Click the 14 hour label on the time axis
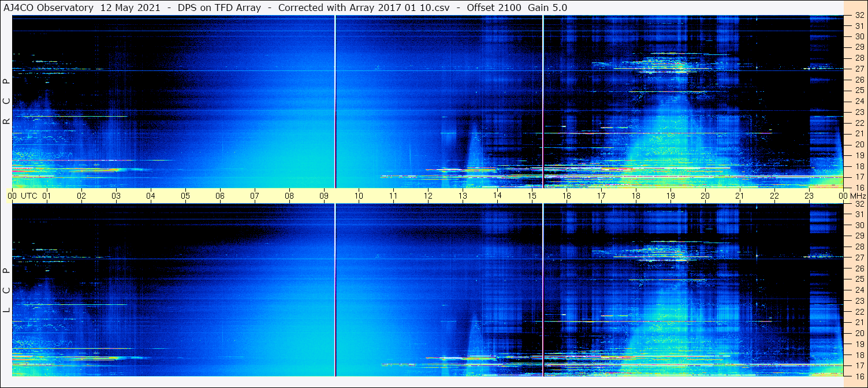 click(497, 196)
